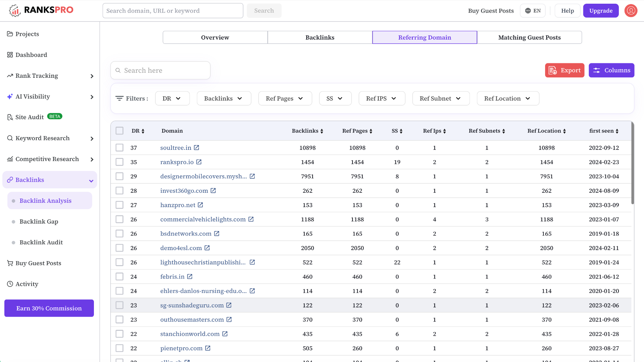Switch to the Overview tab
The width and height of the screenshot is (644, 362).
pos(215,37)
